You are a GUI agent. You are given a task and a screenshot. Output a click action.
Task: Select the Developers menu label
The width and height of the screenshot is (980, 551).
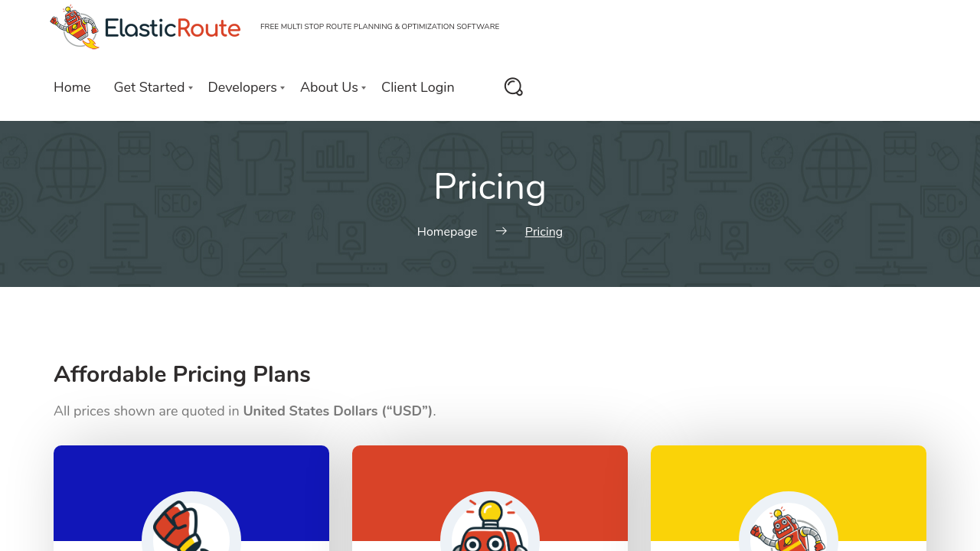242,87
